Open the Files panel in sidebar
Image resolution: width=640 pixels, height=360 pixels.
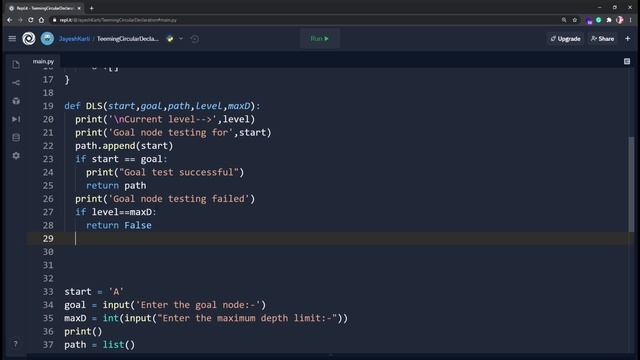pos(16,64)
